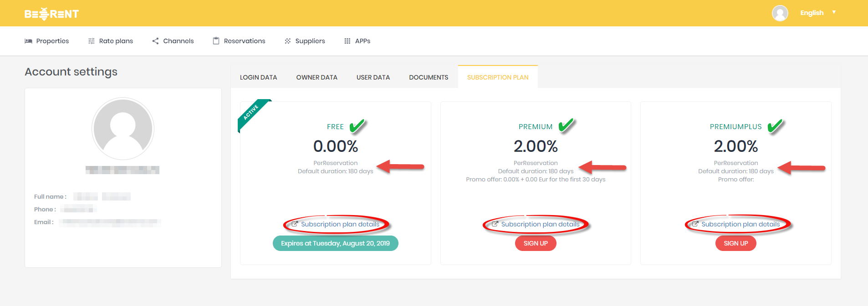
Task: Open FREE plan subscription details link
Action: 340,224
